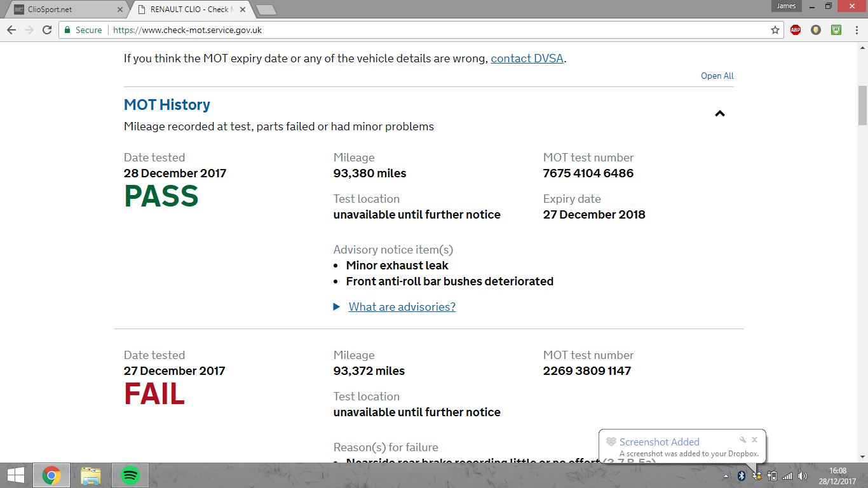Bookmark page with the star icon
Viewport: 868px width, 488px height.
click(775, 30)
